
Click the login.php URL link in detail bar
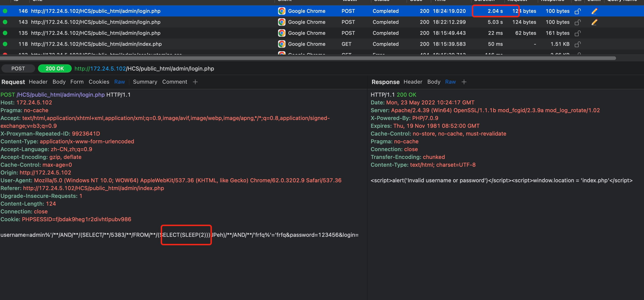point(144,69)
